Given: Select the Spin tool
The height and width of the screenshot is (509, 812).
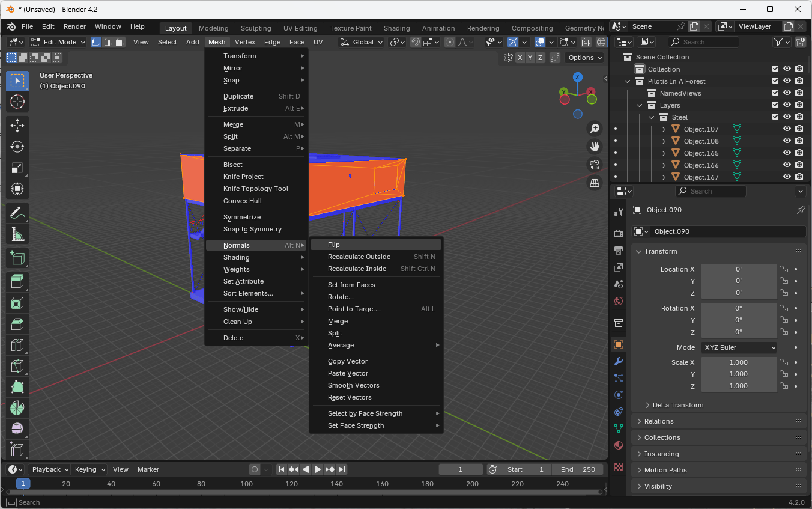Looking at the screenshot, I should (x=17, y=408).
